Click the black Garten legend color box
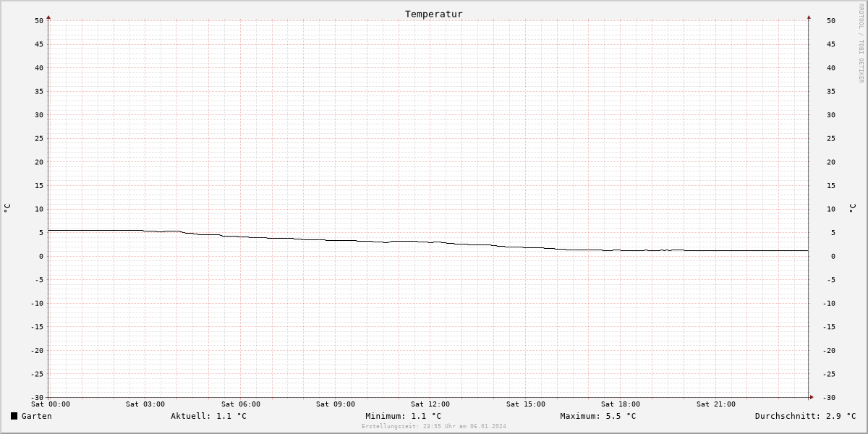The image size is (868, 434). 14,416
